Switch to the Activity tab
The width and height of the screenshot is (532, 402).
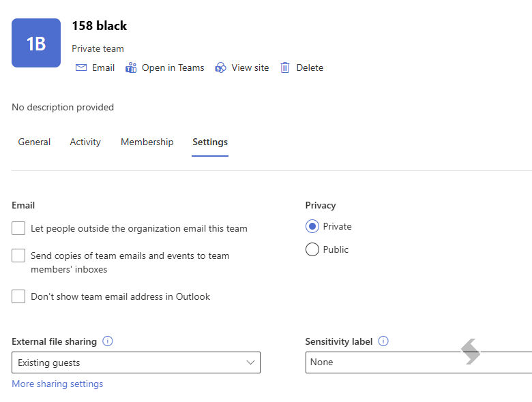tap(85, 142)
